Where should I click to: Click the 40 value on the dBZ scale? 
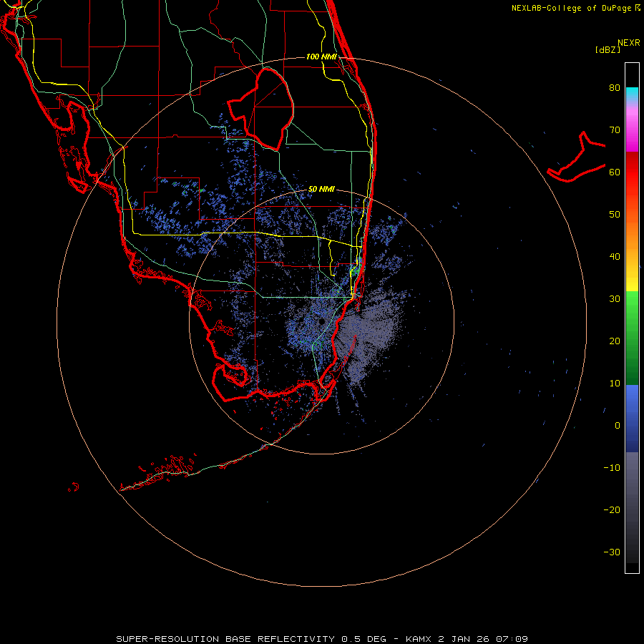[615, 257]
